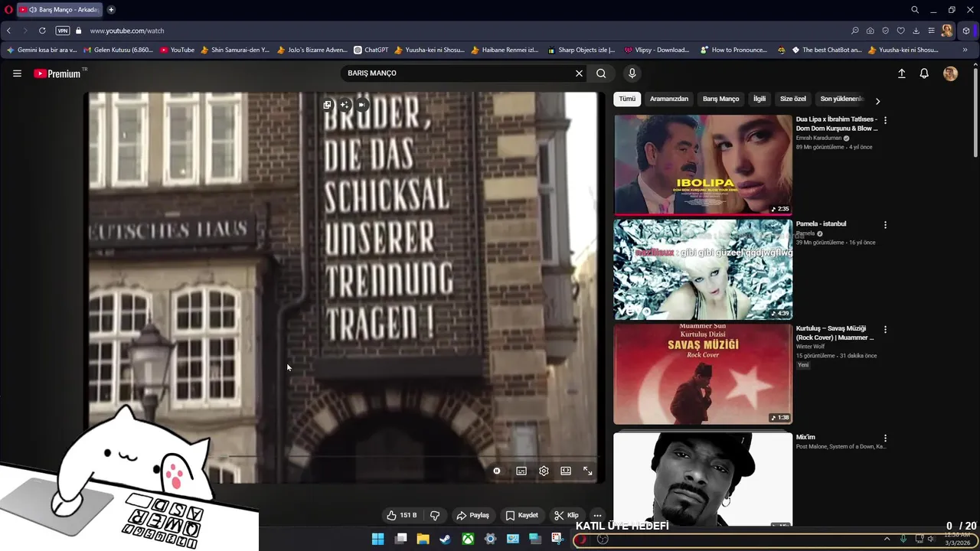Toggle subtitles in the player

click(x=521, y=471)
